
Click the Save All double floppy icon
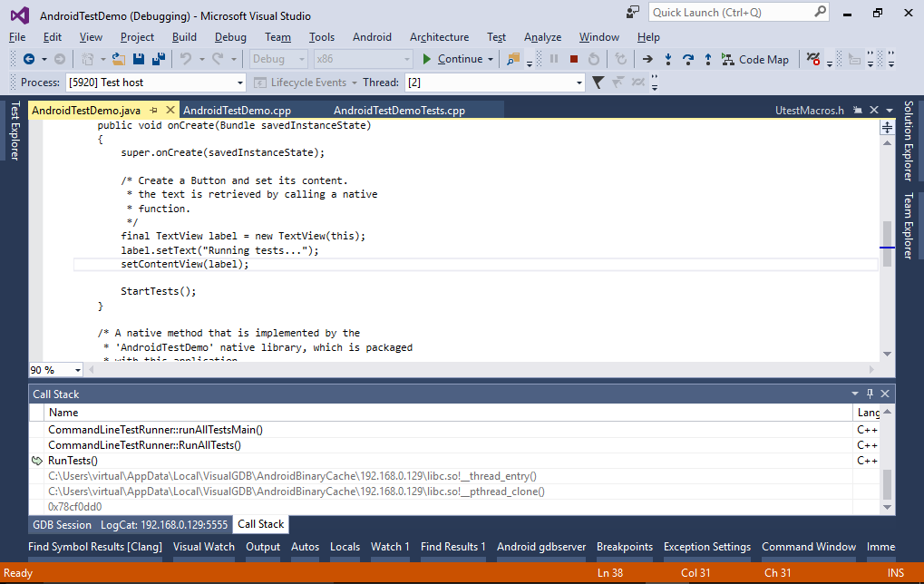(x=159, y=59)
